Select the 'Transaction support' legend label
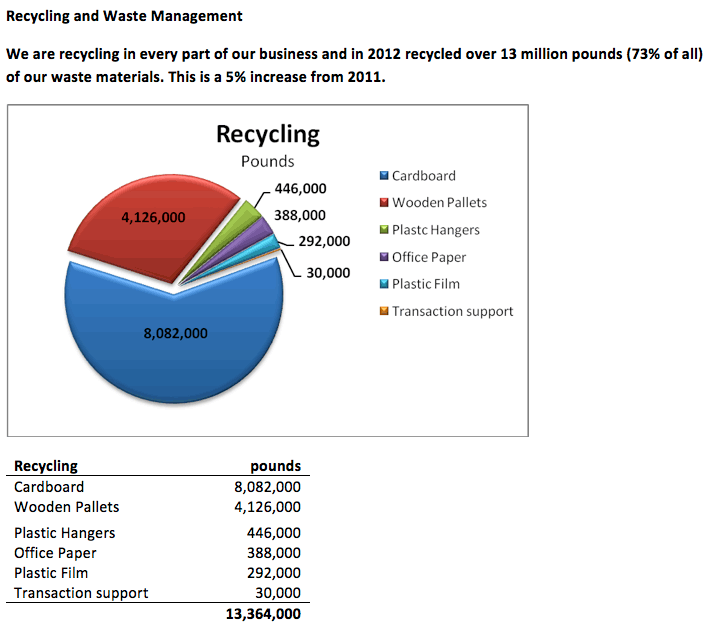708x629 pixels. point(452,311)
